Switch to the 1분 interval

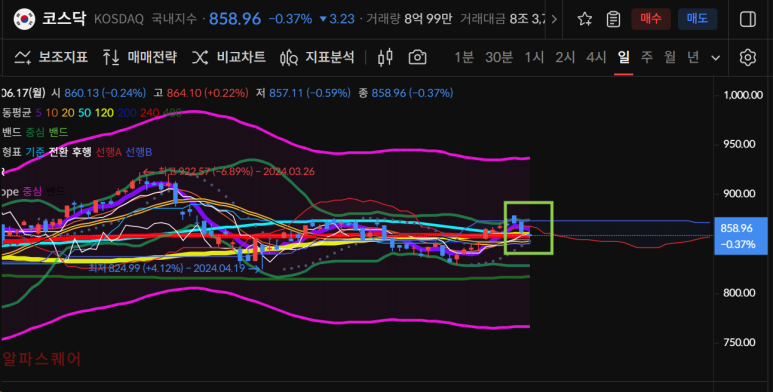click(x=463, y=57)
